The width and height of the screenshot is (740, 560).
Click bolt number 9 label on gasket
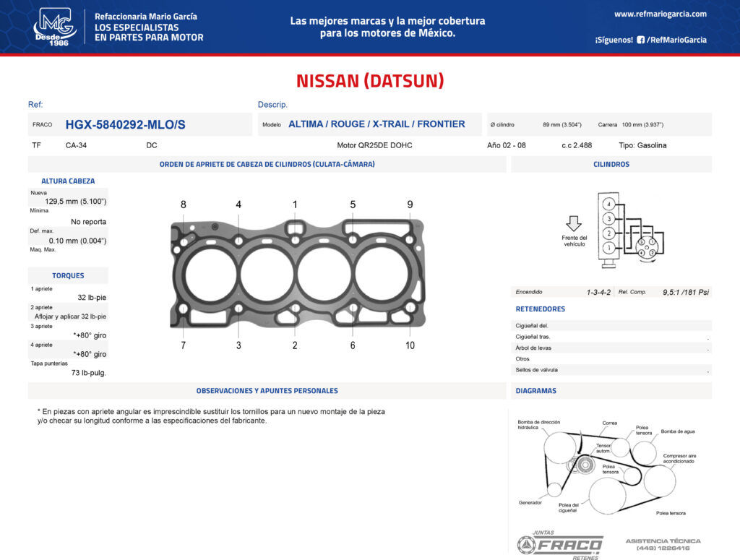(410, 204)
